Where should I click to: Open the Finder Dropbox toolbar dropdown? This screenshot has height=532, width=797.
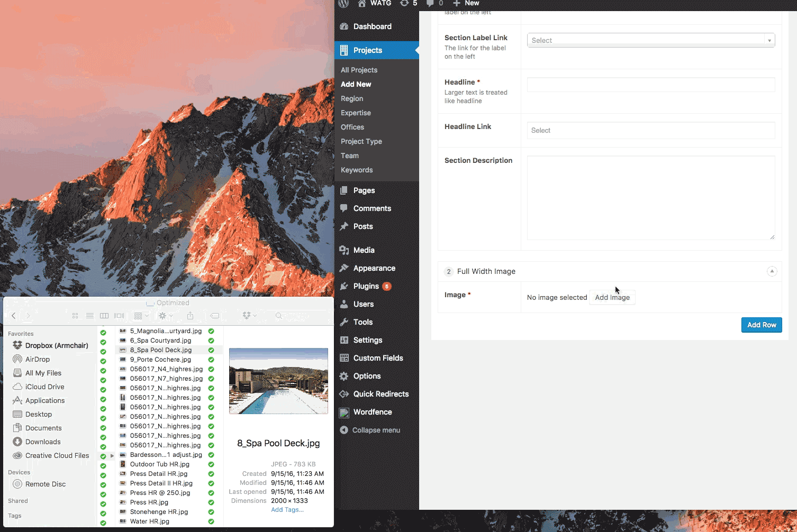pos(249,316)
